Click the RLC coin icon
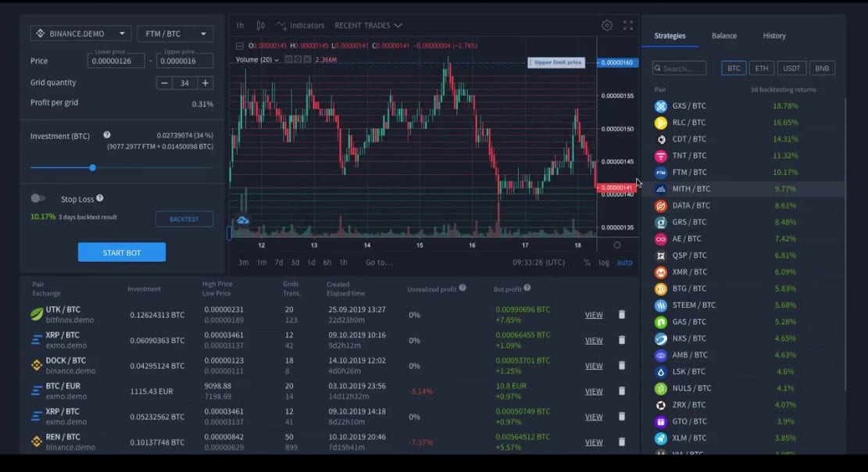868x472 pixels. tap(660, 123)
